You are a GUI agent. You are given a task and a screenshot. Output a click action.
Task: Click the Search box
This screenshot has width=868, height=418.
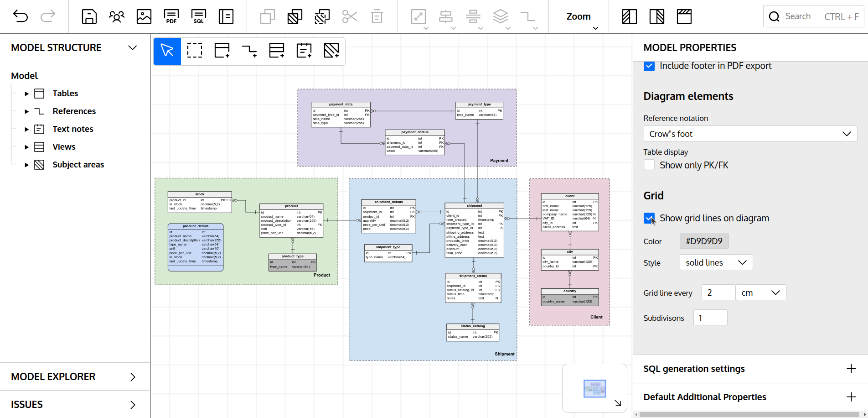pos(813,16)
